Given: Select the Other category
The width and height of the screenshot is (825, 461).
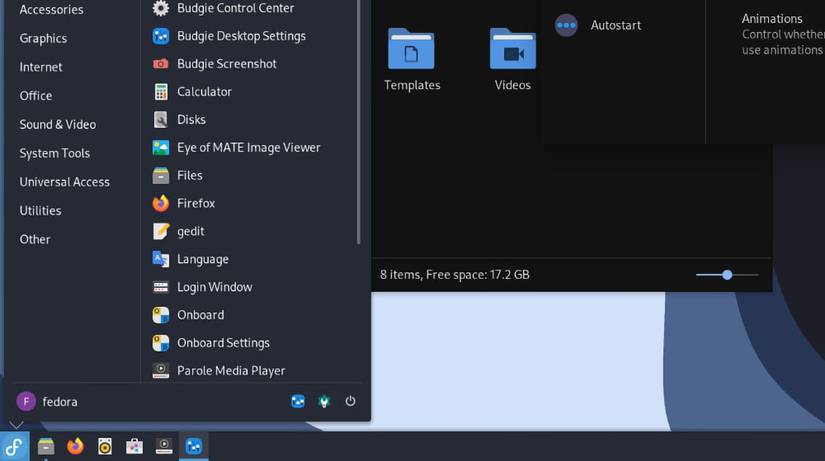Looking at the screenshot, I should pos(35,239).
